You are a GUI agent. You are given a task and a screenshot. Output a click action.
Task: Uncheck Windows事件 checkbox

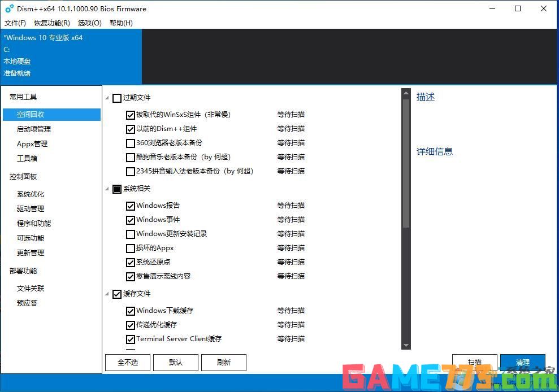(131, 220)
